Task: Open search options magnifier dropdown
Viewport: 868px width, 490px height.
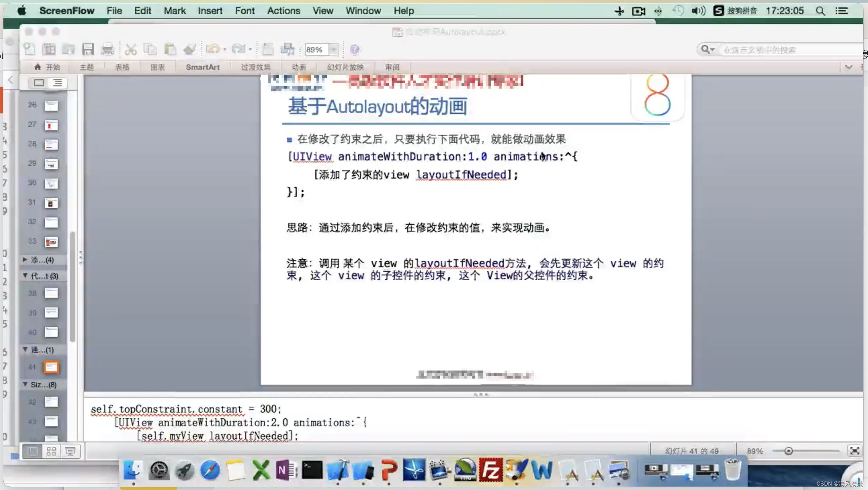Action: [708, 50]
